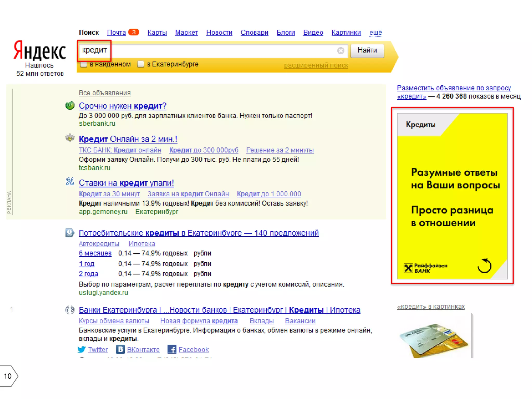Viewport: 532px width, 399px height.
Task: Click the clear search field X icon
Action: [341, 51]
